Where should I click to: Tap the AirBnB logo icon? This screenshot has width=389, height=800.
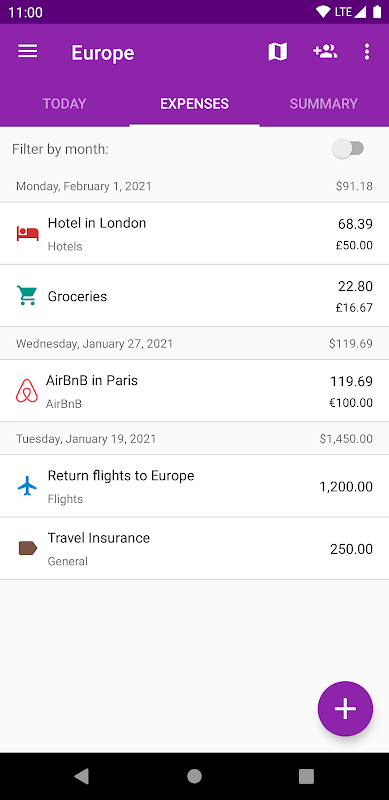(x=27, y=391)
